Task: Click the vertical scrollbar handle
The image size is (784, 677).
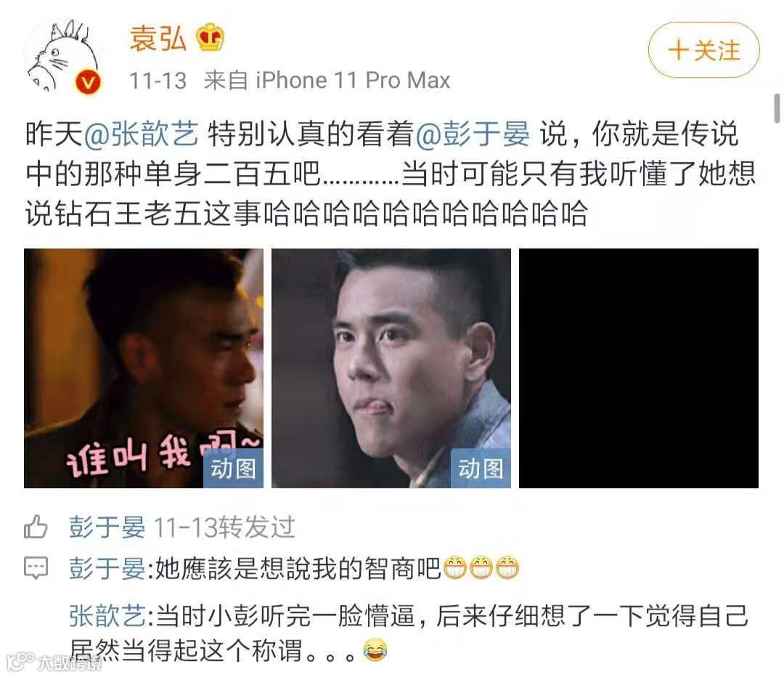Action: pos(777,108)
